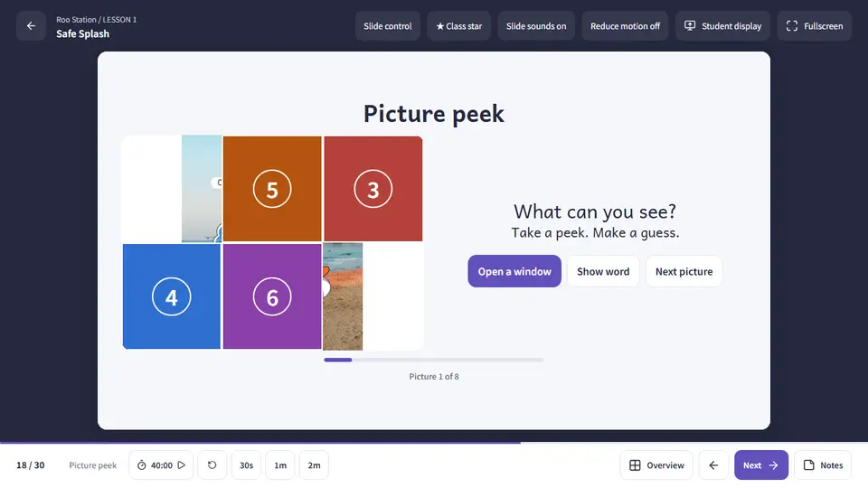Set timer to 1m
868x488 pixels.
tap(280, 465)
